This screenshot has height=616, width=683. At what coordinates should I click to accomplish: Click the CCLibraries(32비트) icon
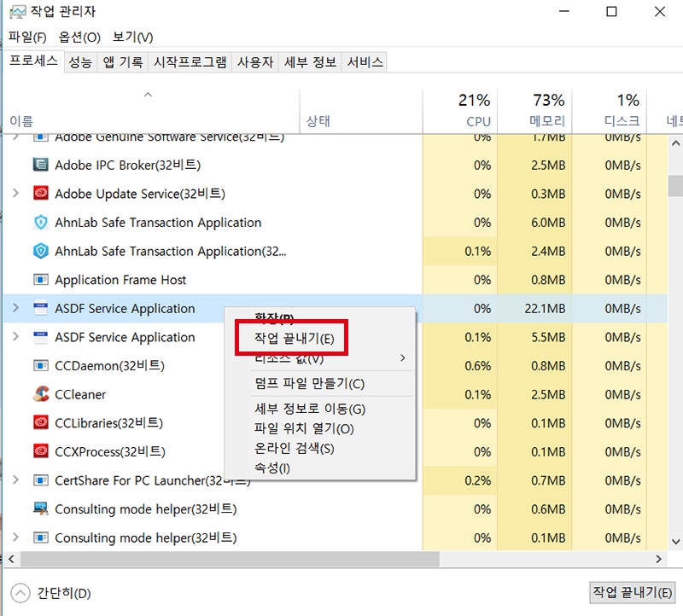tap(40, 422)
